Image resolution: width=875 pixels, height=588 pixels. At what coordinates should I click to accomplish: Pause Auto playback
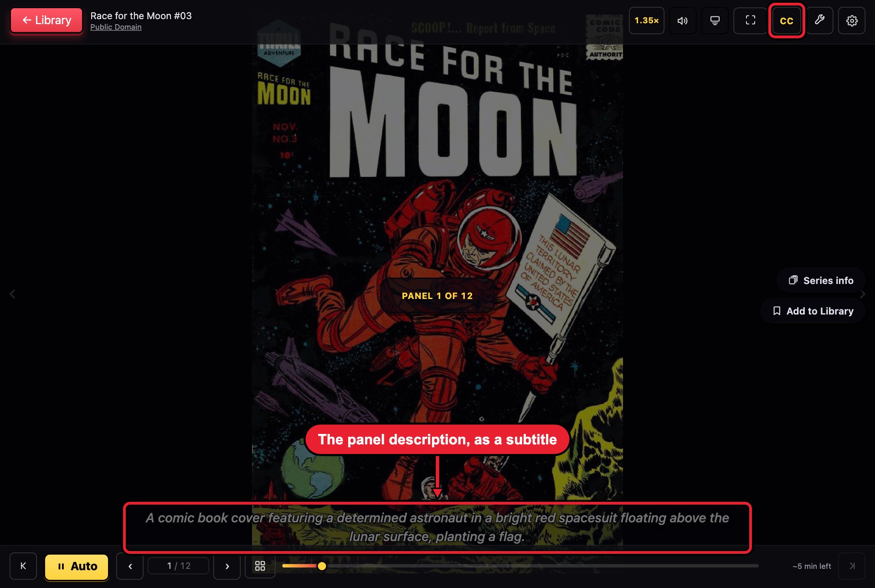tap(77, 566)
